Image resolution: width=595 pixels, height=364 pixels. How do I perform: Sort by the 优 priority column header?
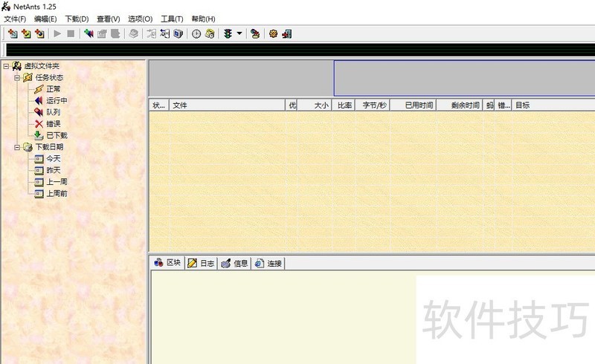point(292,105)
